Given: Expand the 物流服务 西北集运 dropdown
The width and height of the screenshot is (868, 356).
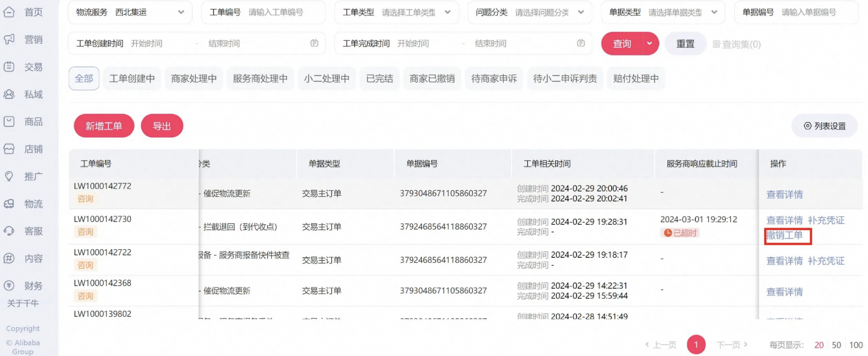Looking at the screenshot, I should point(130,12).
